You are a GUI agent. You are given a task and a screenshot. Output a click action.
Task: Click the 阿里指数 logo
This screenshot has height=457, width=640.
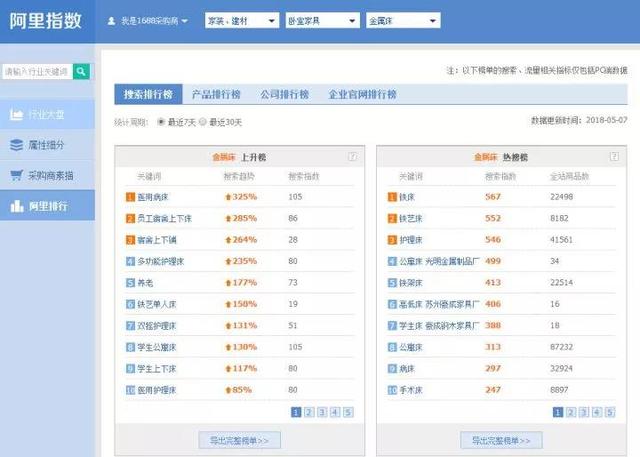[46, 21]
